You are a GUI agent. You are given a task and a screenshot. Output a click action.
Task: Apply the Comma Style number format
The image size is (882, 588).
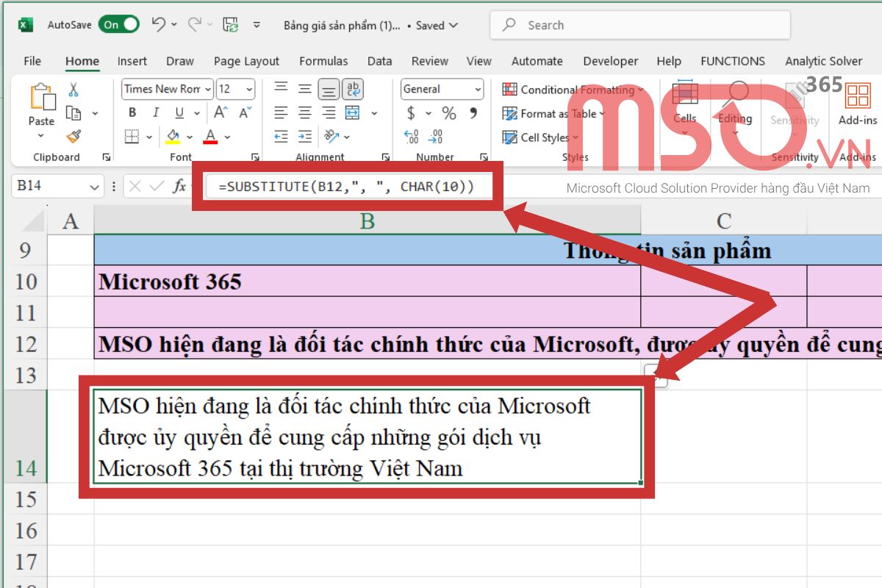(x=474, y=113)
